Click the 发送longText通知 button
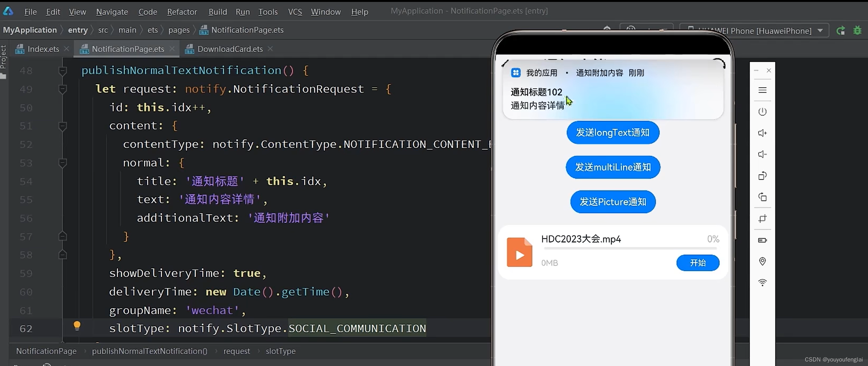The image size is (868, 366). click(x=613, y=132)
